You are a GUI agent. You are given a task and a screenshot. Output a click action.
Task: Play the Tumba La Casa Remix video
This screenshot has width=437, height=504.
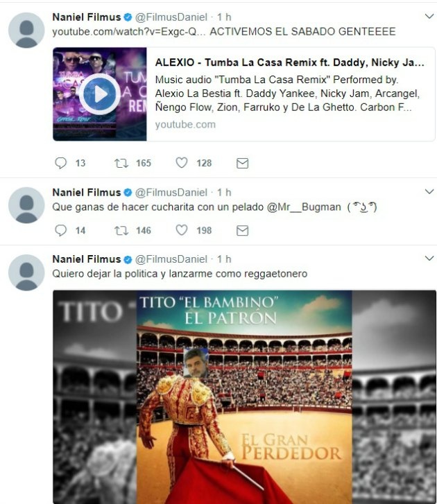pos(100,94)
